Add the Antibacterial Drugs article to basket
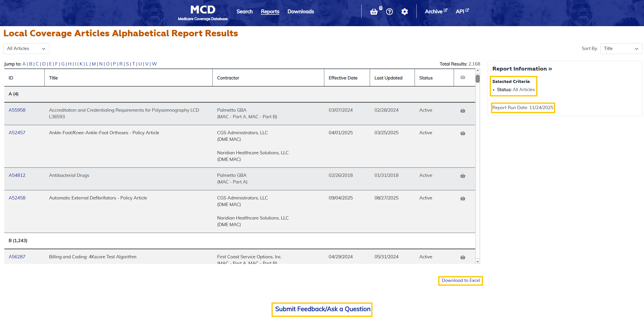Image resolution: width=644 pixels, height=322 pixels. click(x=463, y=176)
